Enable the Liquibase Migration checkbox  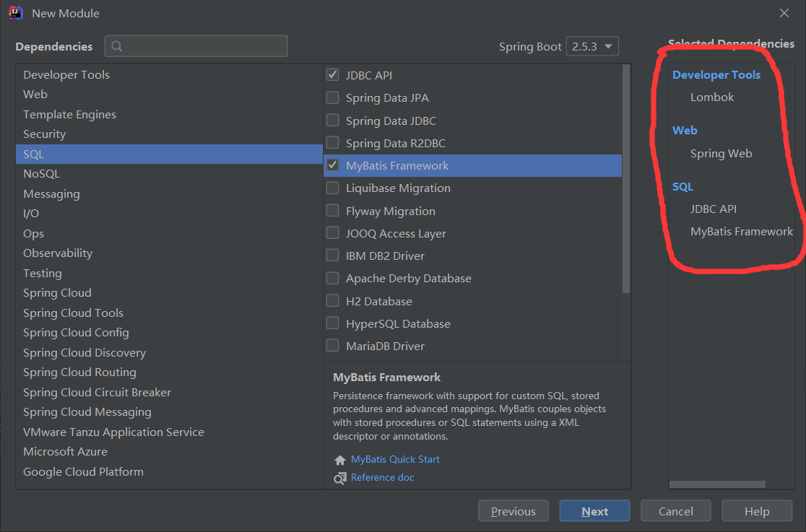click(332, 188)
